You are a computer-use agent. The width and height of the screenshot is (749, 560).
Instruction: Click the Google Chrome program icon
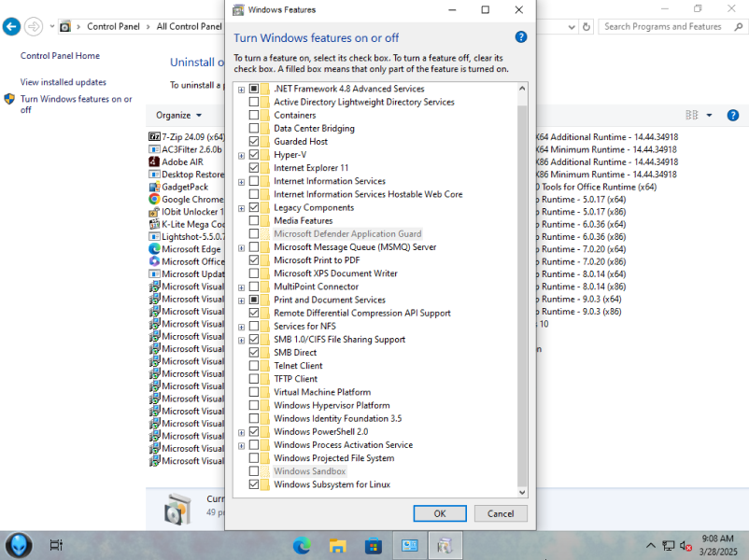[154, 199]
